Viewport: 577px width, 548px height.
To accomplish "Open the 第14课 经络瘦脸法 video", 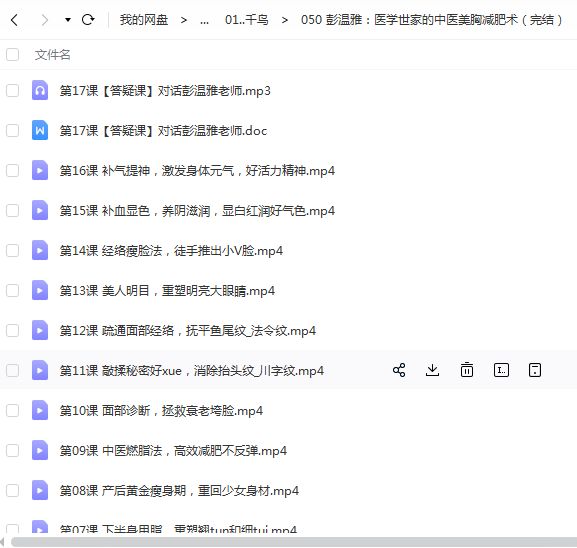I will (171, 251).
